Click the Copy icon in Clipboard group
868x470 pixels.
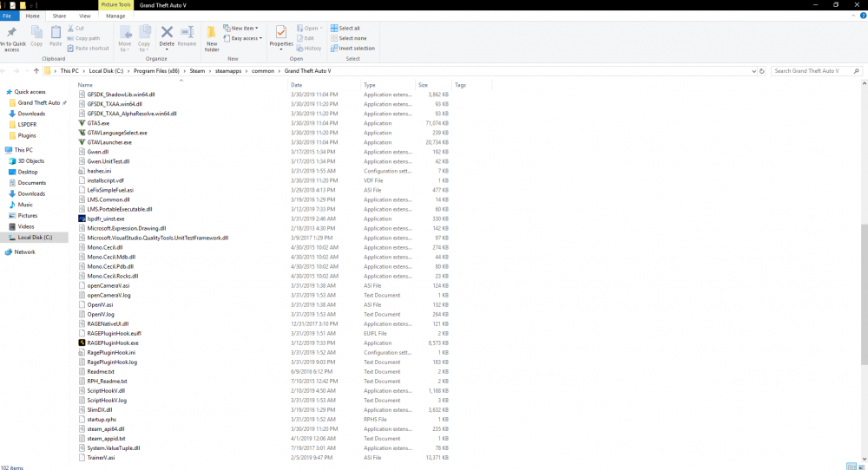[x=36, y=33]
